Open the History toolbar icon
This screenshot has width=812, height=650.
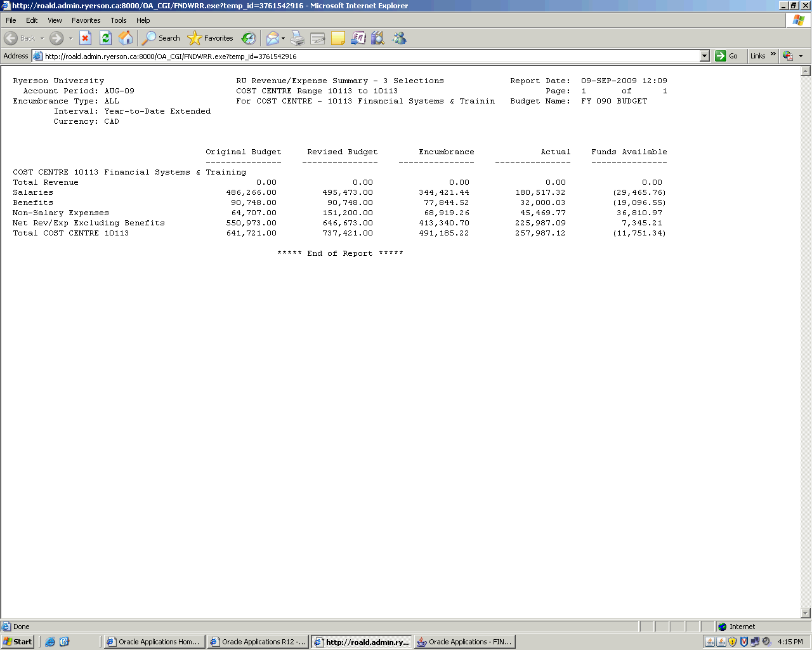(249, 38)
